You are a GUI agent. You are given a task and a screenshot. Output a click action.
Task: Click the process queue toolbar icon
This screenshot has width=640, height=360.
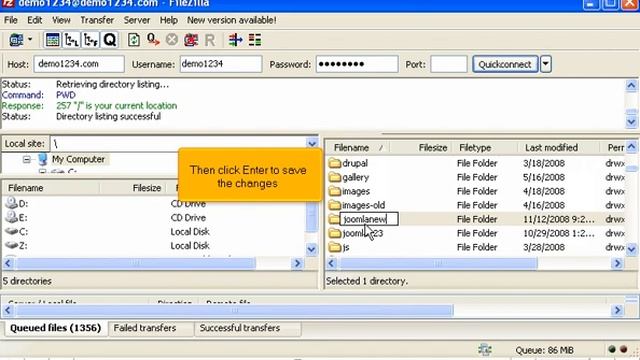tap(153, 40)
